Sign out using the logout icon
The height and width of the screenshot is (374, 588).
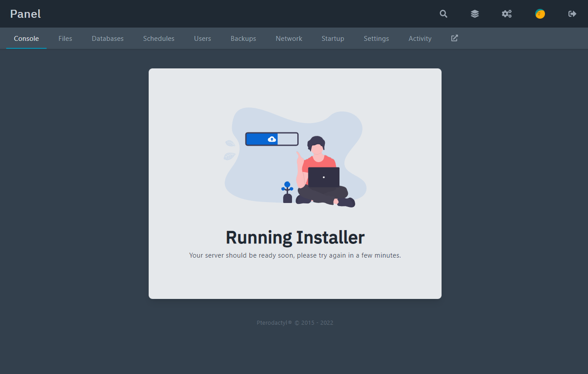click(x=572, y=14)
